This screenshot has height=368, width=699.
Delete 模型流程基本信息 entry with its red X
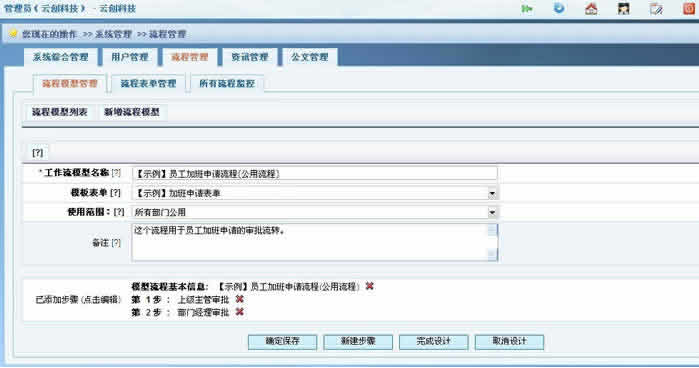click(370, 286)
